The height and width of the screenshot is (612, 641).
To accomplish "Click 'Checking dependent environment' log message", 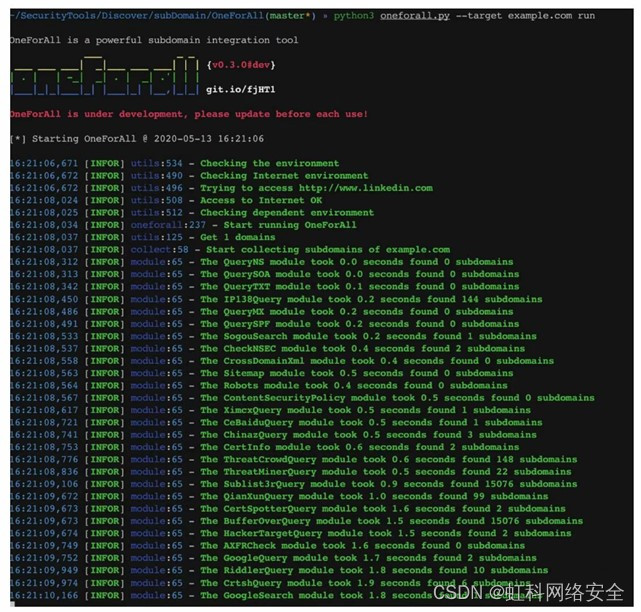I will pos(287,213).
